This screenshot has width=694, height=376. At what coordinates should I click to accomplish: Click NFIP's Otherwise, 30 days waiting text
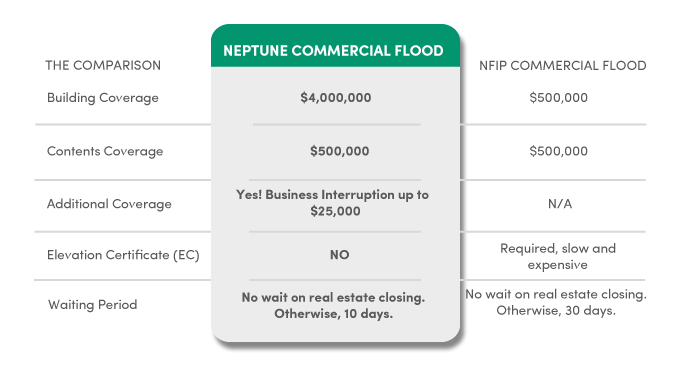pos(556,311)
